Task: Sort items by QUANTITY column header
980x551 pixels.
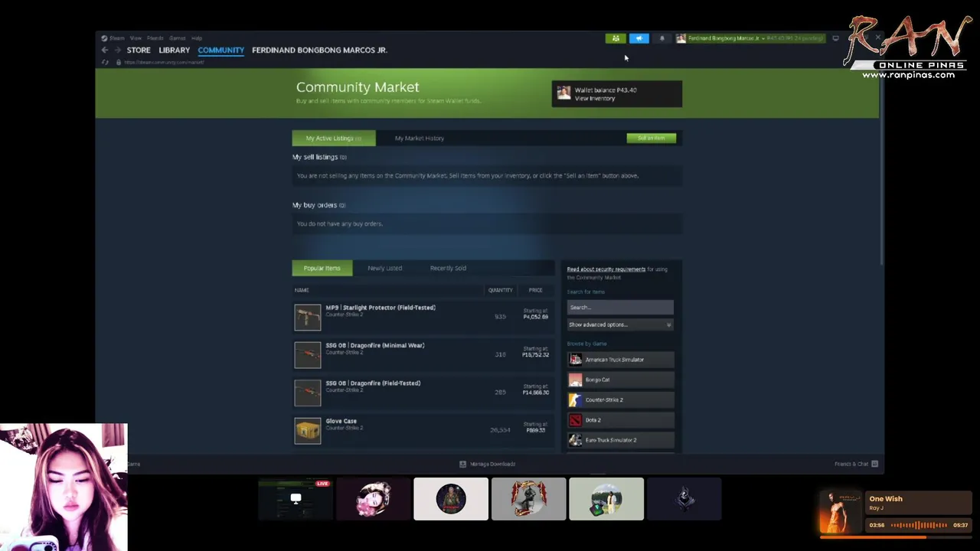Action: point(501,290)
